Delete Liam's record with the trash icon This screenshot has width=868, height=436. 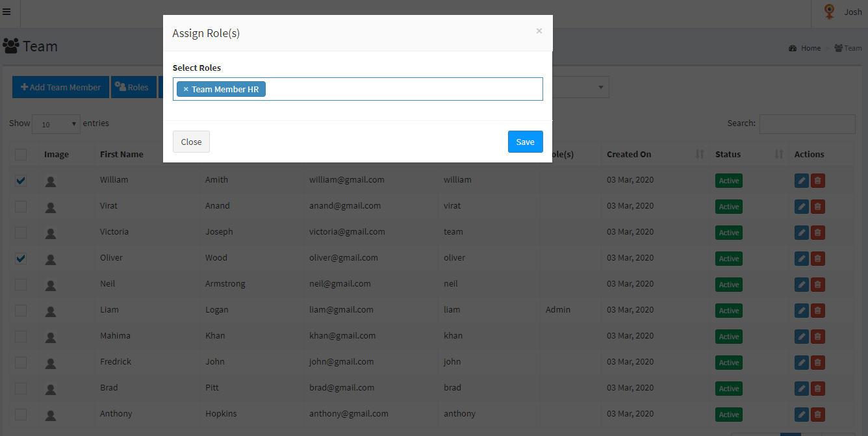point(818,311)
